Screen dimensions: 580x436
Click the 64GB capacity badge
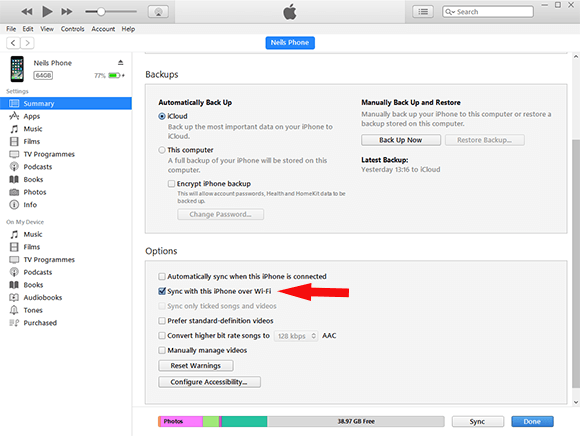click(43, 75)
